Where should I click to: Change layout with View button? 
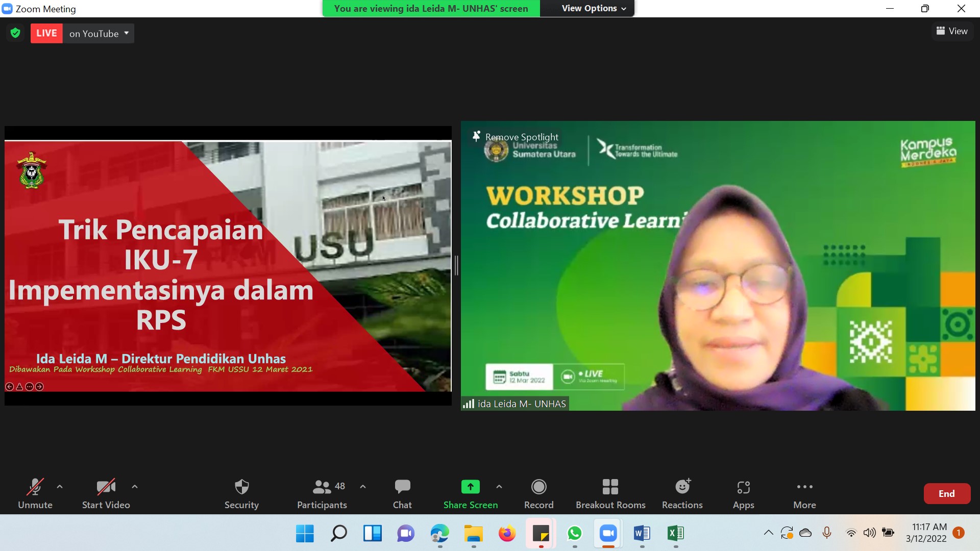click(952, 31)
